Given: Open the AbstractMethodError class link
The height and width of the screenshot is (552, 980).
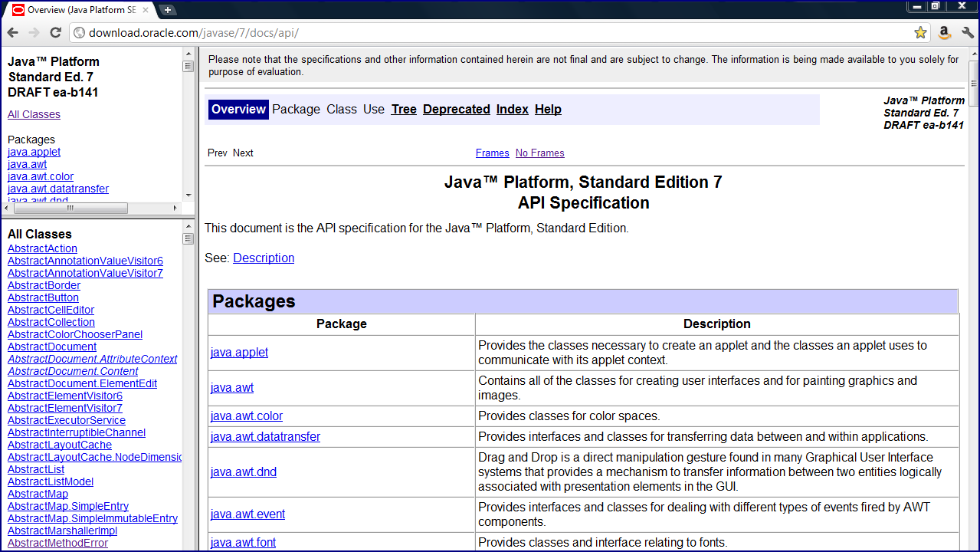Looking at the screenshot, I should [x=57, y=544].
